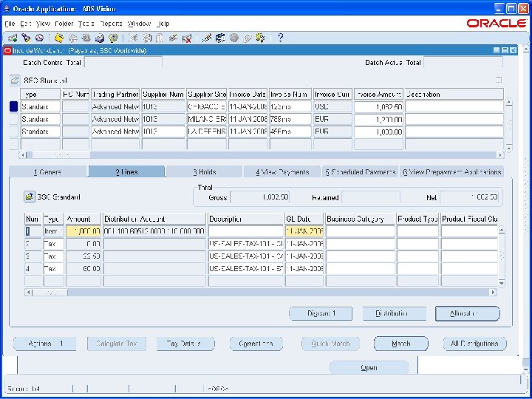Open the Tools menu
This screenshot has height=399, width=532.
[86, 24]
